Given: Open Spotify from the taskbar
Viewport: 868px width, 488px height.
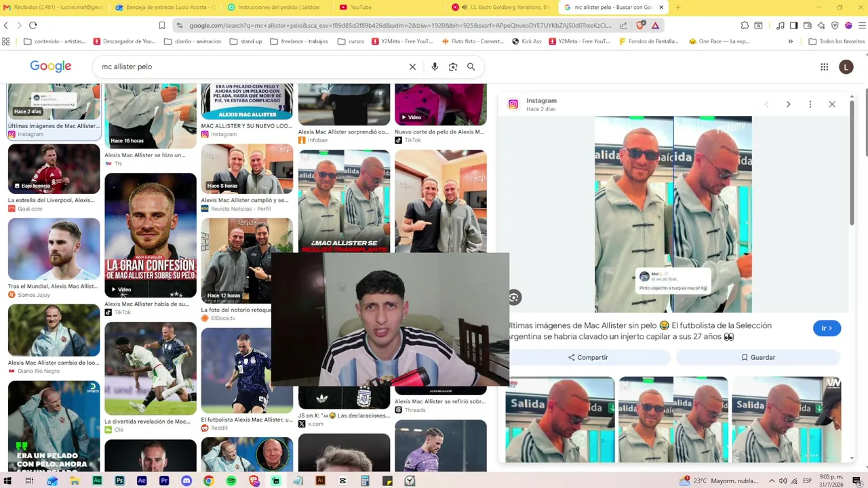Looking at the screenshot, I should pos(231,481).
